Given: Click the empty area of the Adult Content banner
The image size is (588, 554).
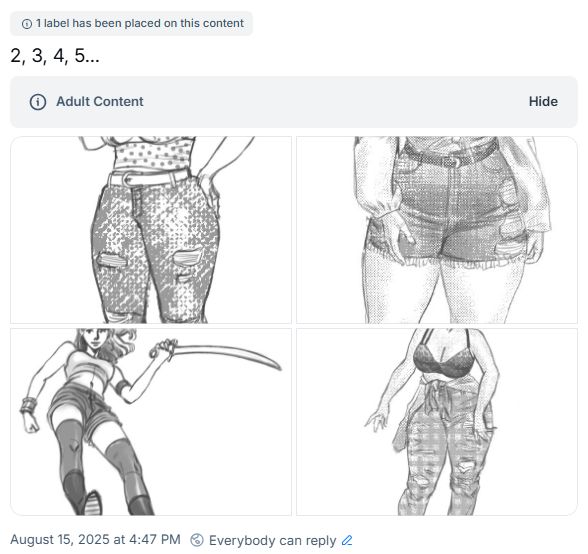Looking at the screenshot, I should click(334, 102).
